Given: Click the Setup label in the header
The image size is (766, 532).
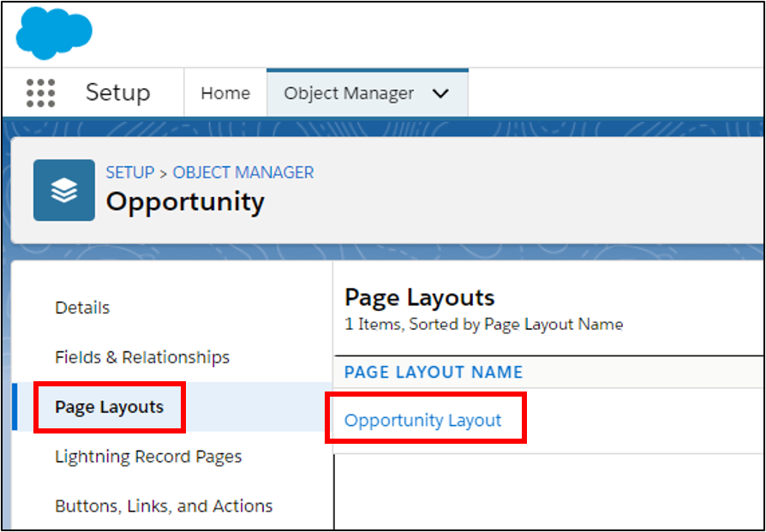Looking at the screenshot, I should 118,93.
